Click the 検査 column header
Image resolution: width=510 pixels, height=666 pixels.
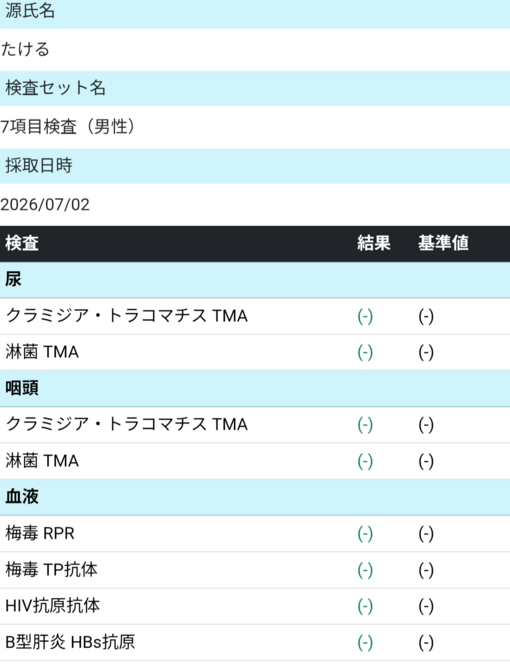coord(22,243)
